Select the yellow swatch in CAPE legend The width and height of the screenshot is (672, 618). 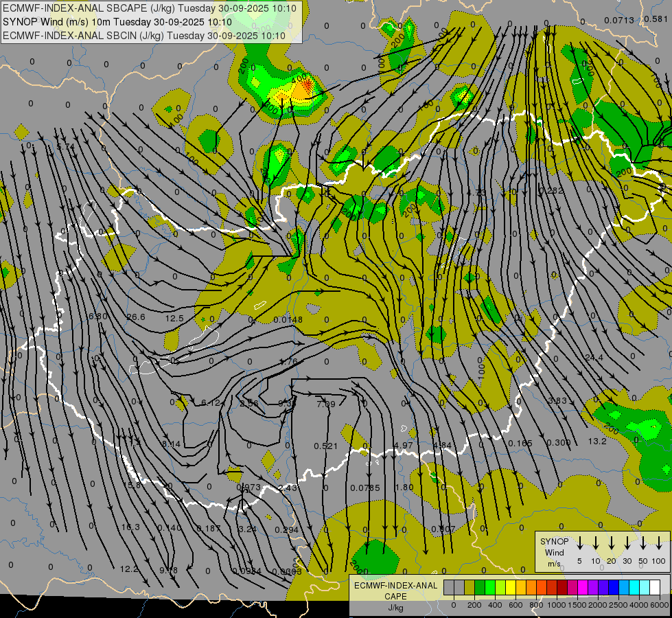(x=510, y=588)
